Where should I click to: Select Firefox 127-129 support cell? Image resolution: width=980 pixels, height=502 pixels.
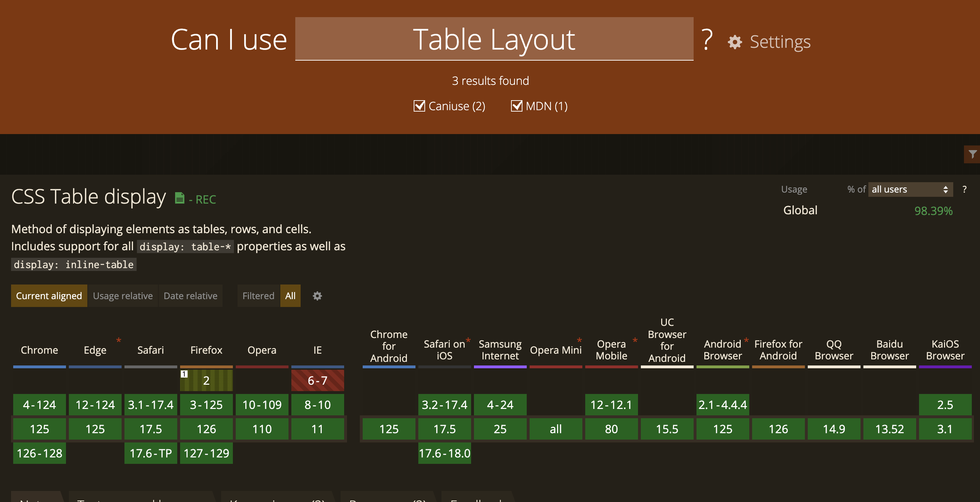point(206,453)
